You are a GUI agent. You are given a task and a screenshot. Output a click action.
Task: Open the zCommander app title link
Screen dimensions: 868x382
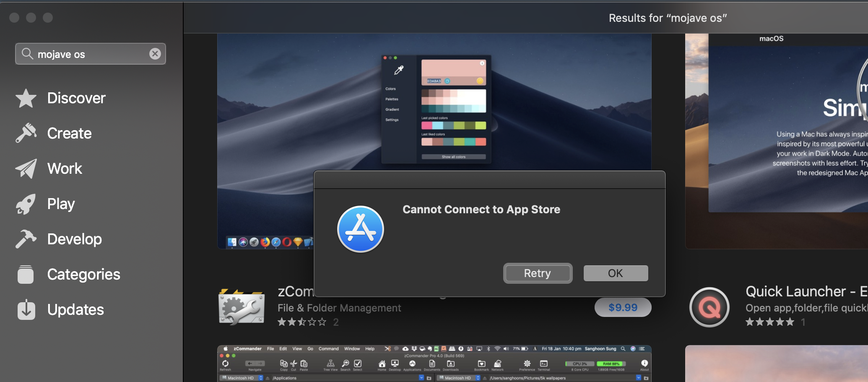point(296,291)
